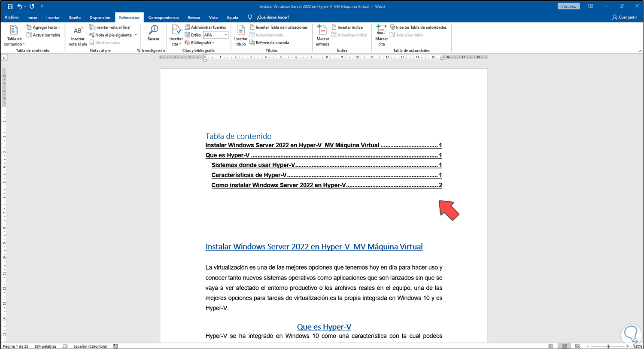The height and width of the screenshot is (349, 644).
Task: Click the Insertar cita icon
Action: pyautogui.click(x=176, y=30)
